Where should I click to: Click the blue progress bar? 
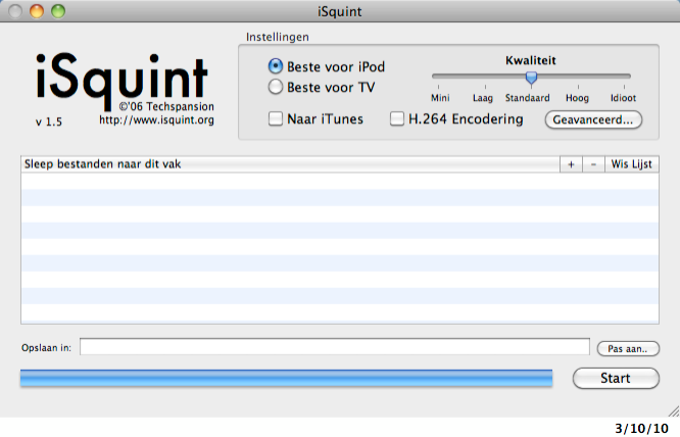(286, 378)
